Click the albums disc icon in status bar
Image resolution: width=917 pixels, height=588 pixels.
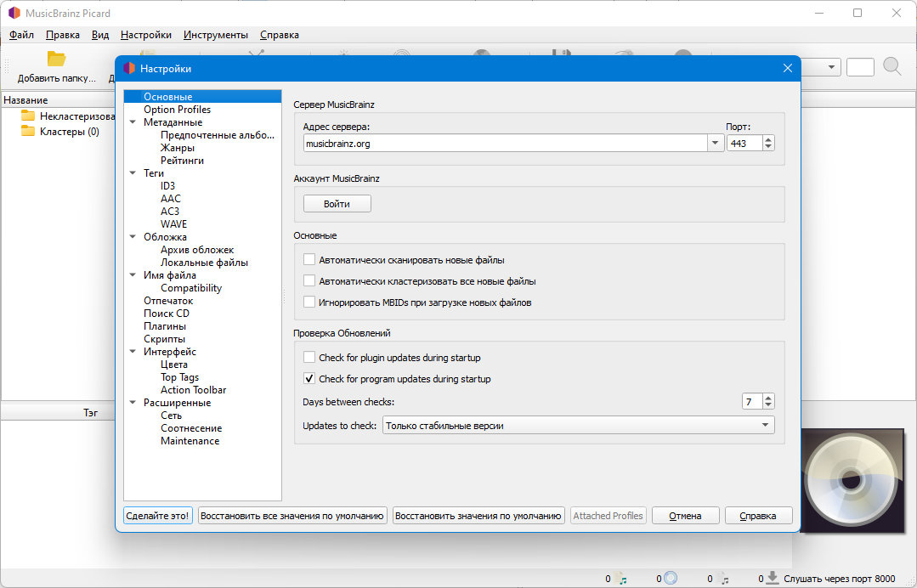click(671, 578)
